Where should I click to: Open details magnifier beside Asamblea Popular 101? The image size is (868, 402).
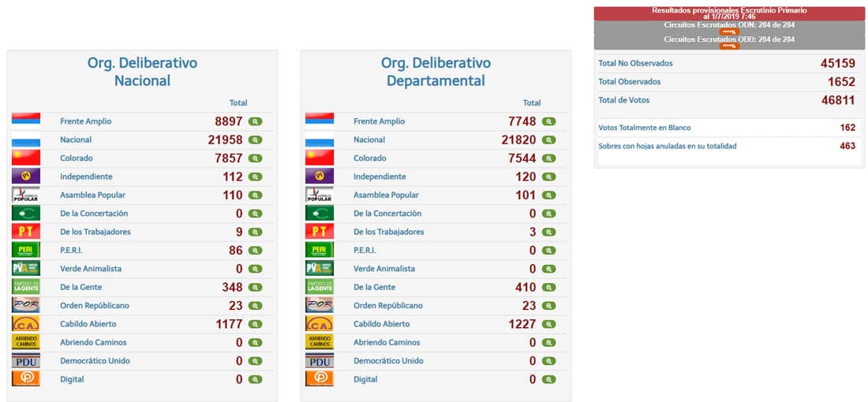[548, 195]
